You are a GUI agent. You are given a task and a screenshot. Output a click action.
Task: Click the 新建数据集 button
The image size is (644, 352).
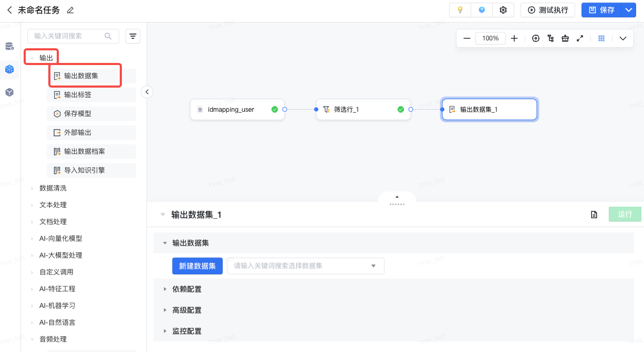coord(198,266)
